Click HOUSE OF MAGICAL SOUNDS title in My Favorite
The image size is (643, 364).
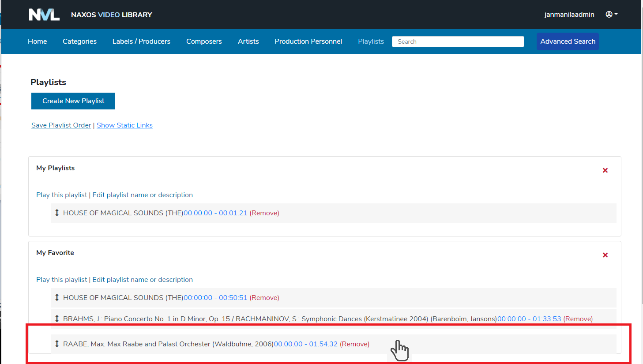point(123,298)
